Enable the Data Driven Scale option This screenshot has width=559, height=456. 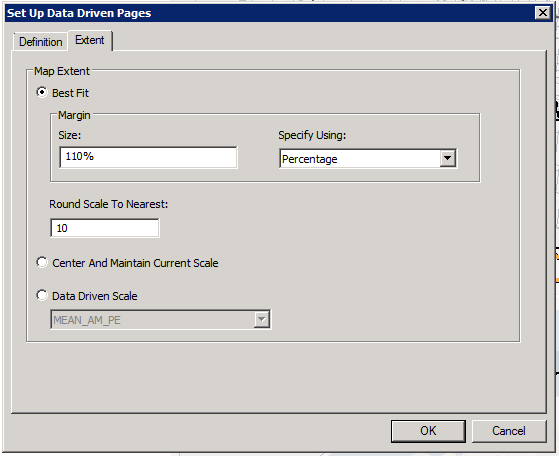pyautogui.click(x=42, y=295)
